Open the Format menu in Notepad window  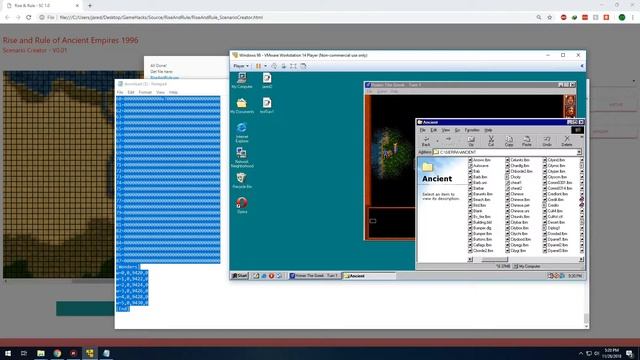(145, 92)
